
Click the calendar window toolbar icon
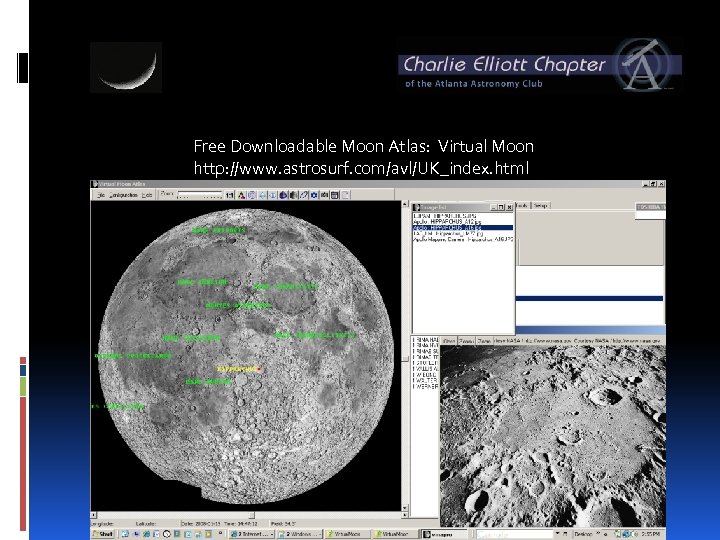tap(335, 195)
